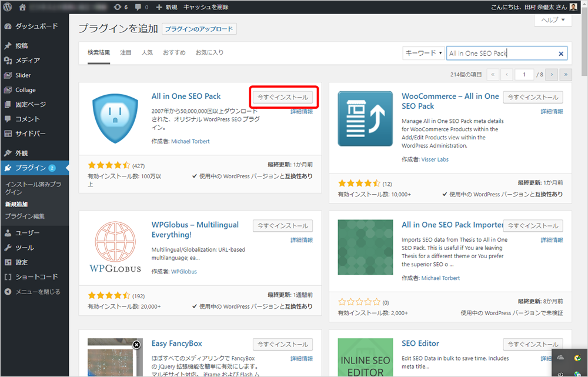588x377 pixels.
Task: Click the Posts pin icon
Action: [x=8, y=46]
